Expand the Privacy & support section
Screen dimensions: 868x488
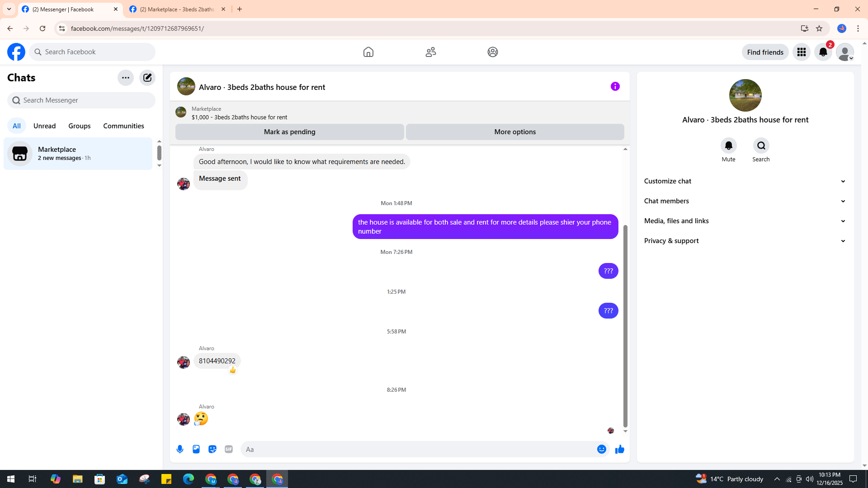tap(745, 241)
